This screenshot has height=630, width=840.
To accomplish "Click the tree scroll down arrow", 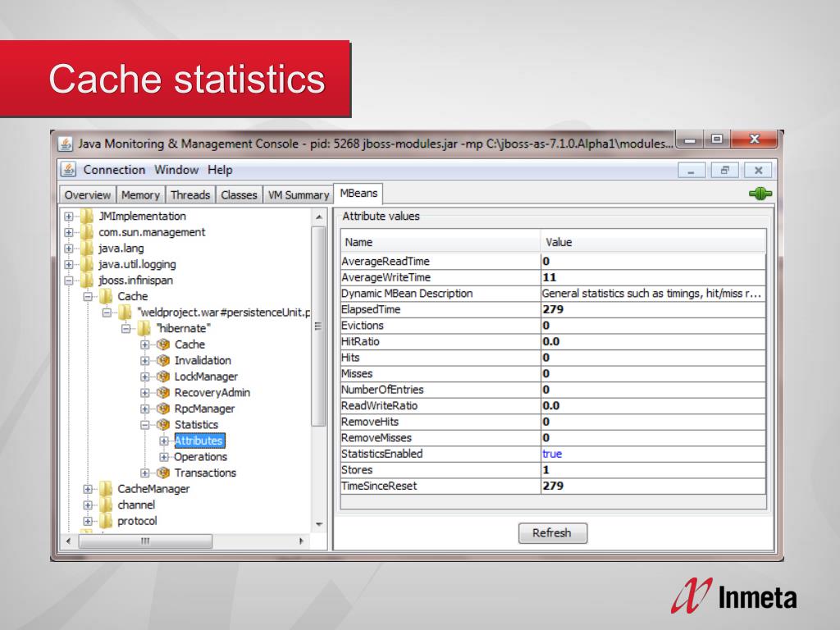I will [319, 524].
